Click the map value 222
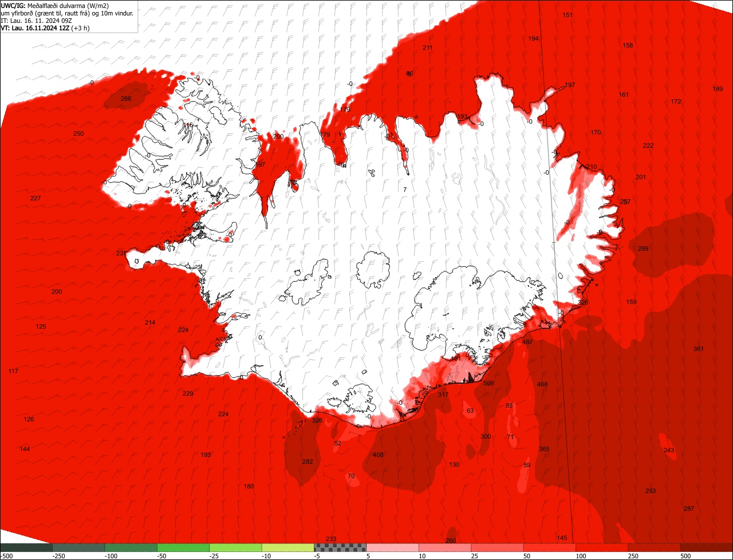The width and height of the screenshot is (733, 560). click(648, 145)
